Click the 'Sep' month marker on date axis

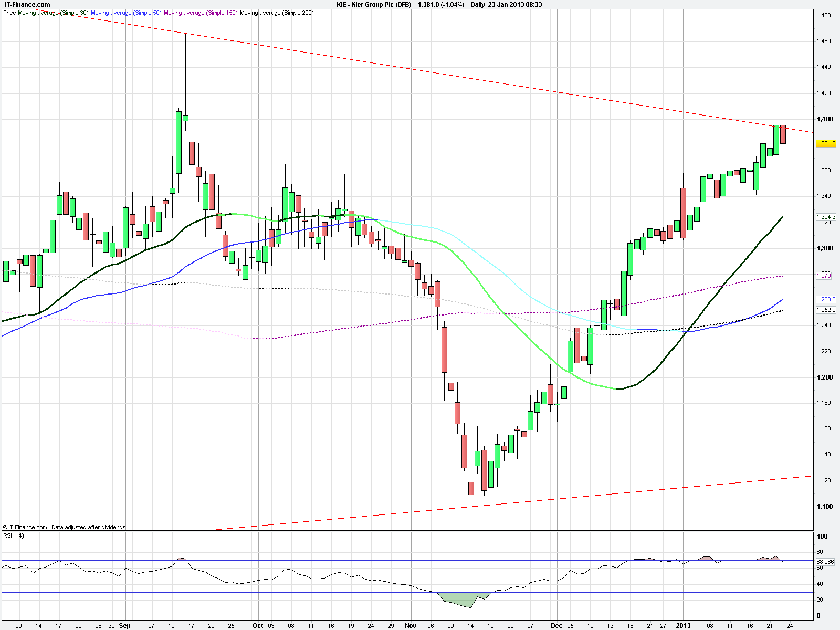click(124, 626)
